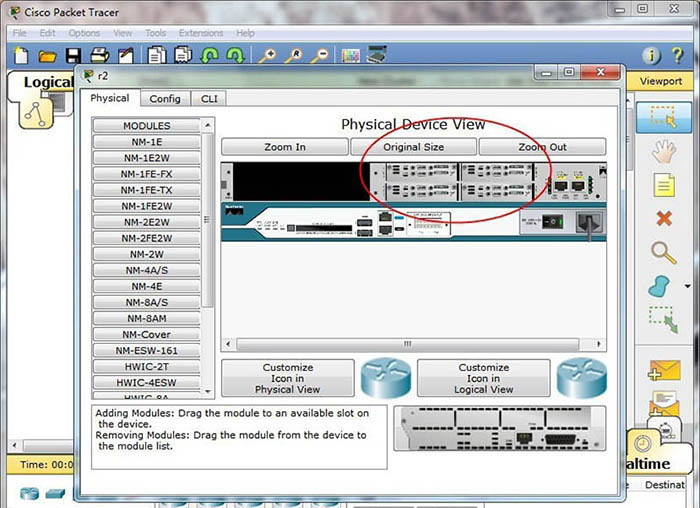700x508 pixels.
Task: Click the Network Information icon
Action: click(x=651, y=56)
